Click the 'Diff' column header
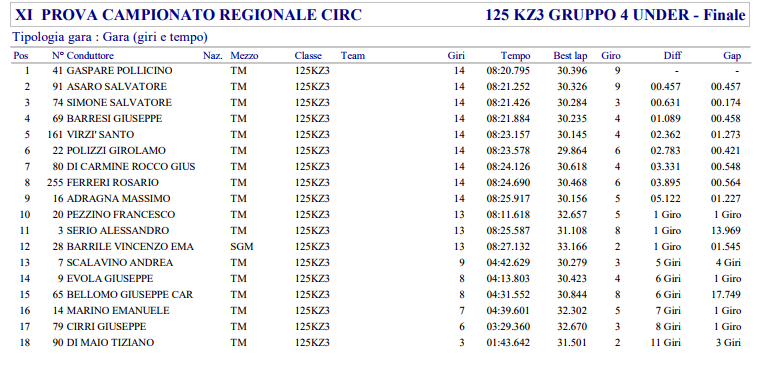 [672, 56]
